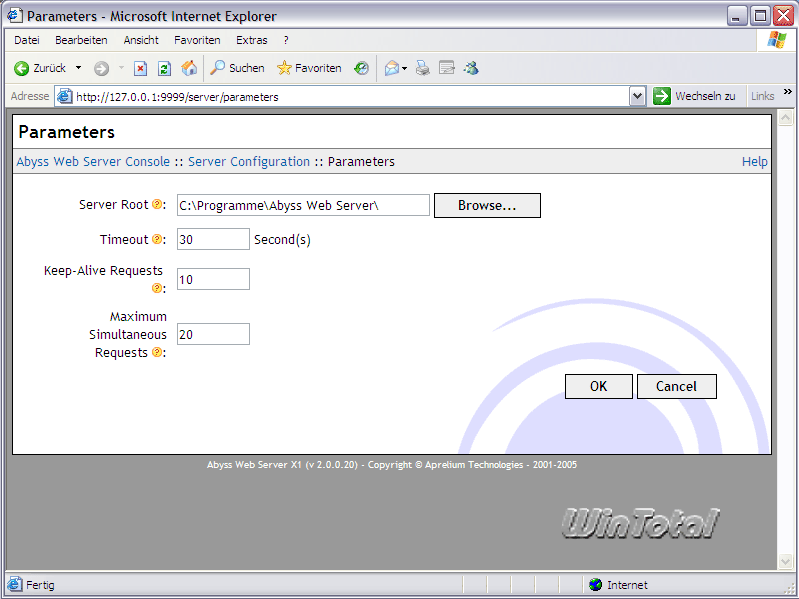Viewport: 799px width, 599px height.
Task: Expand the address bar dropdown
Action: 637,96
